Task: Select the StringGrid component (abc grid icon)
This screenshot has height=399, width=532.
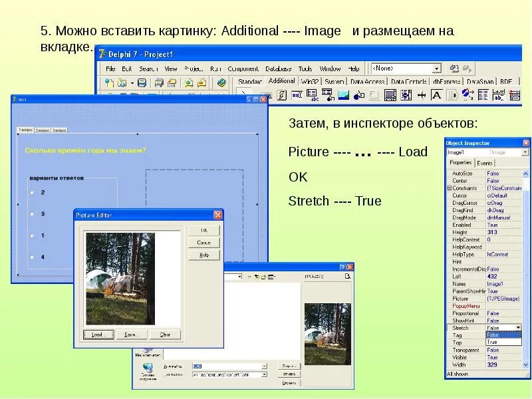Action: (x=312, y=95)
